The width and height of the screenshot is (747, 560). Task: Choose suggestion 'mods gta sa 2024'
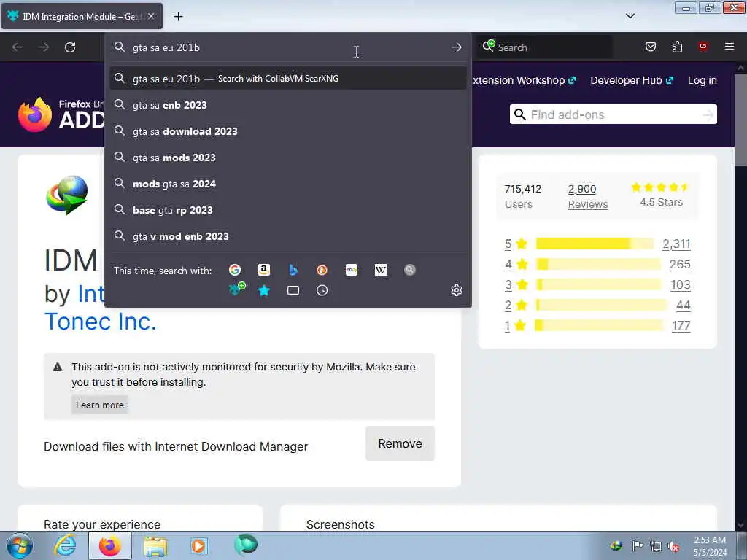[x=287, y=183]
